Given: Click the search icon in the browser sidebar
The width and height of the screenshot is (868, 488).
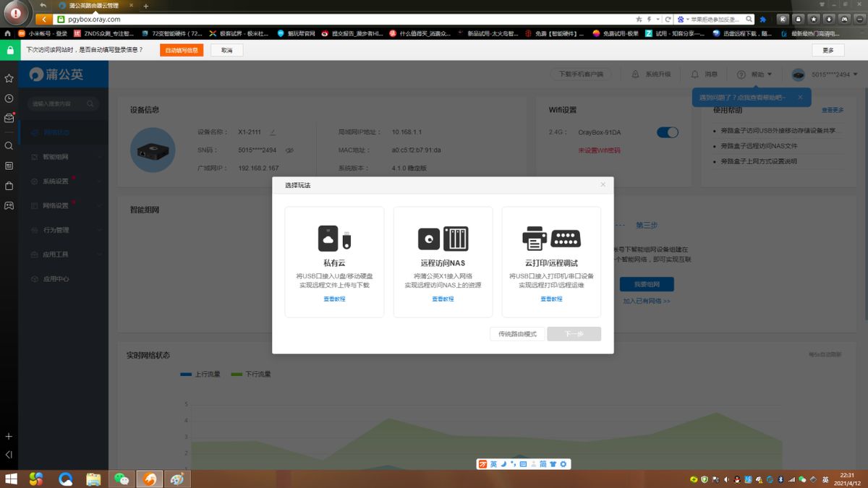Looking at the screenshot, I should click(9, 145).
